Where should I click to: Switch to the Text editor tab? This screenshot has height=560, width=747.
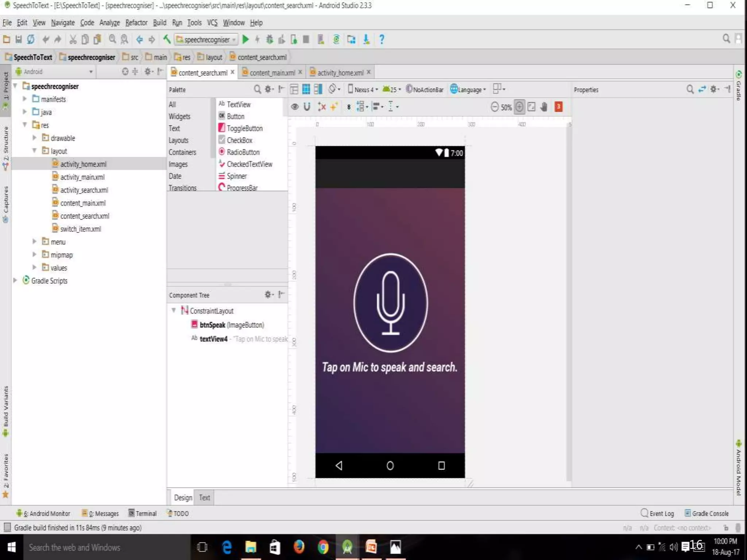[204, 498]
